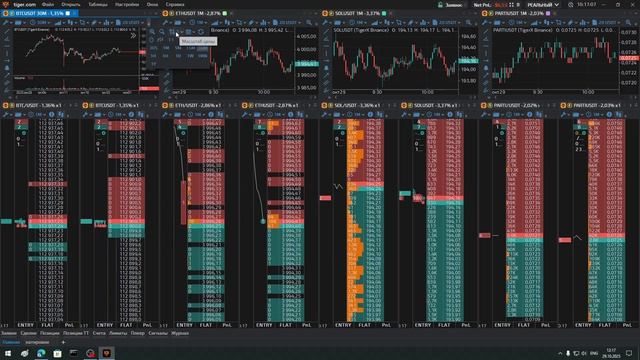Open the Окна menu
640x360 pixels.
152,4
